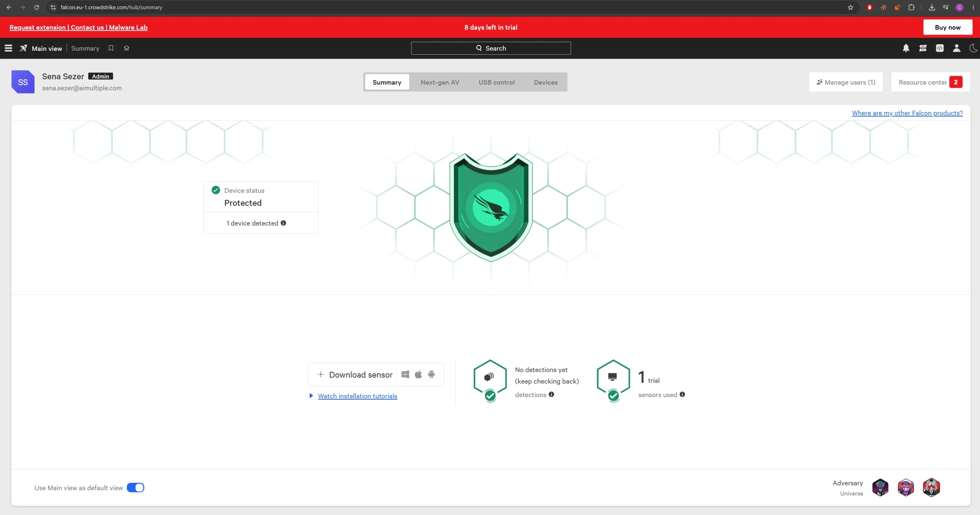The width and height of the screenshot is (980, 515).
Task: Open the hamburger navigation menu
Action: pos(8,48)
